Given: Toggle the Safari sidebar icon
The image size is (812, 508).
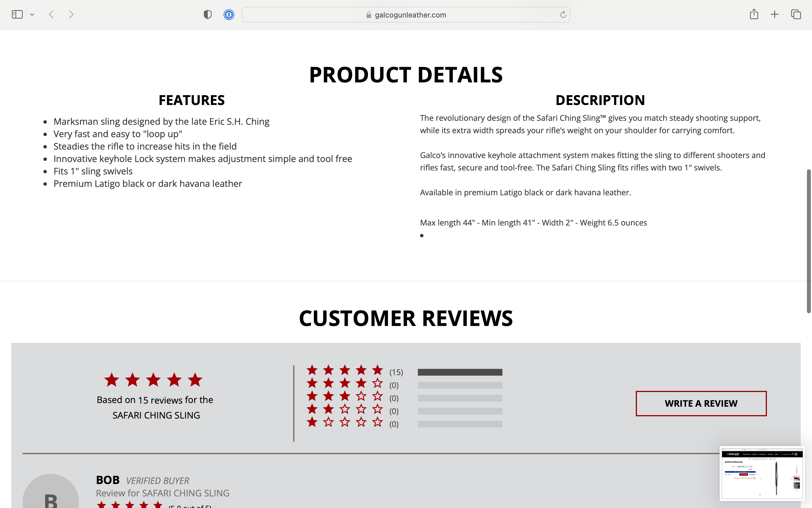Looking at the screenshot, I should pyautogui.click(x=17, y=14).
